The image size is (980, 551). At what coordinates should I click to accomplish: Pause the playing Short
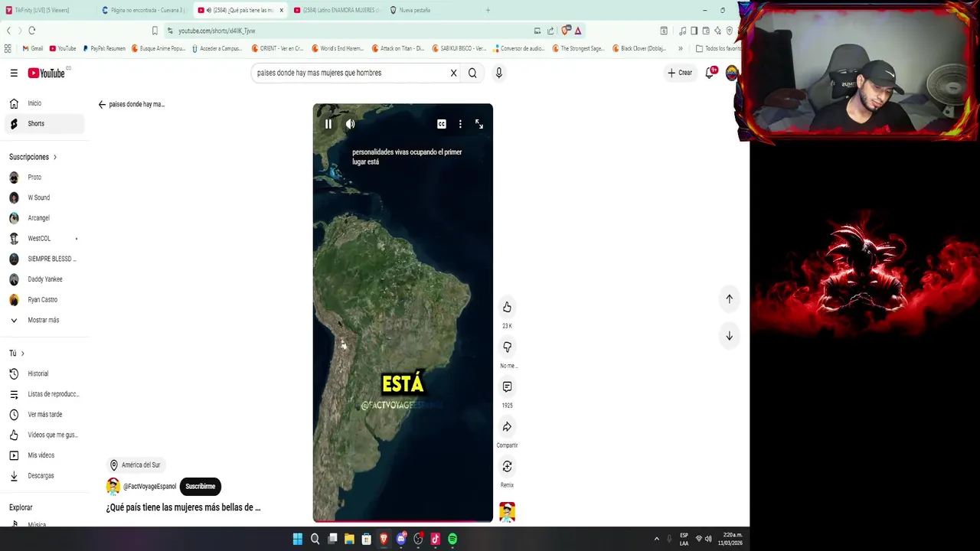tap(328, 124)
